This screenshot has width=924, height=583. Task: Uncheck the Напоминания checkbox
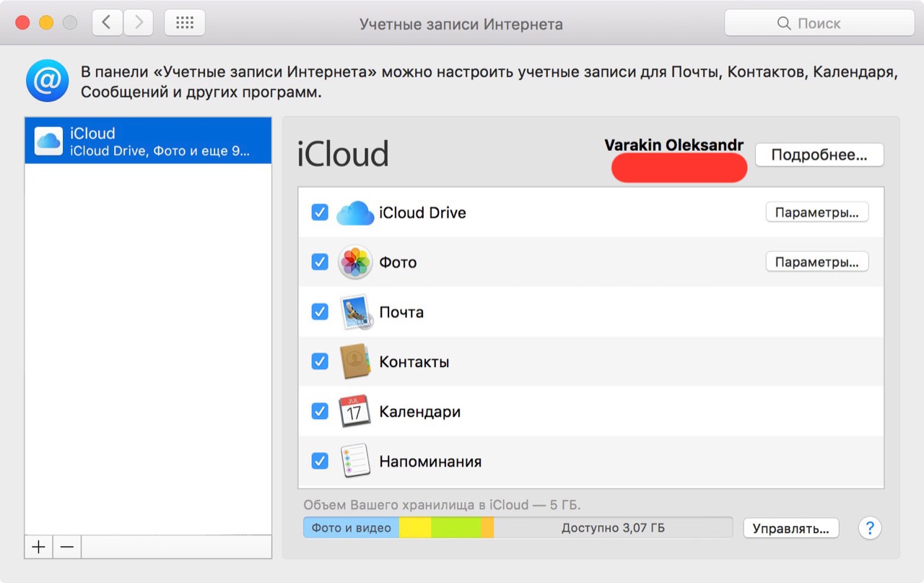pyautogui.click(x=320, y=460)
